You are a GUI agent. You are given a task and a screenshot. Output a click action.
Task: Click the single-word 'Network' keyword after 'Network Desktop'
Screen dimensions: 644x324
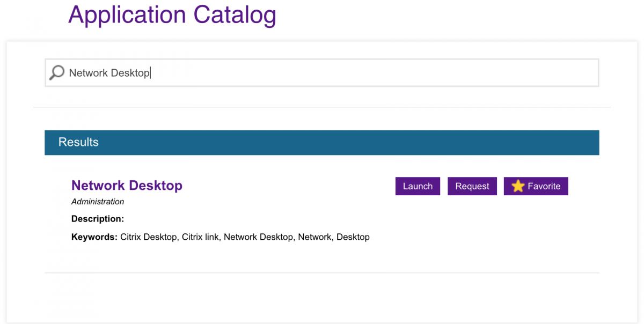(314, 237)
